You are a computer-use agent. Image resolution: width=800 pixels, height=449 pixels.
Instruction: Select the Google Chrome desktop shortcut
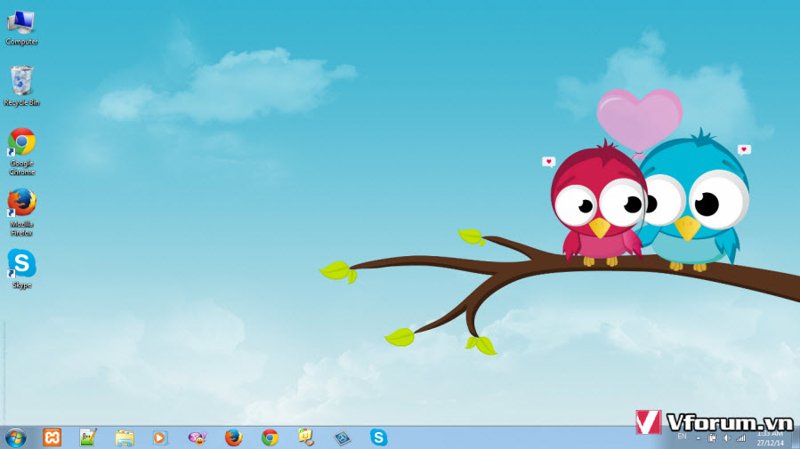pyautogui.click(x=22, y=152)
